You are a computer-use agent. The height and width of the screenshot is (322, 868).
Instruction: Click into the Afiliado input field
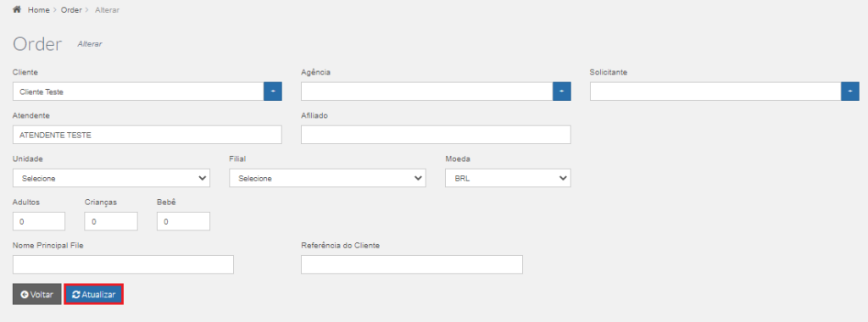pyautogui.click(x=437, y=135)
